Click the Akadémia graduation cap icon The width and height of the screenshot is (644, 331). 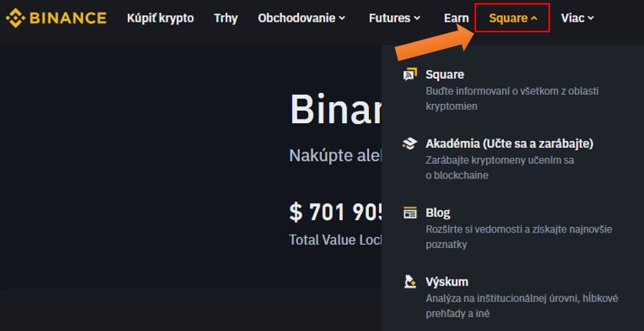point(410,144)
